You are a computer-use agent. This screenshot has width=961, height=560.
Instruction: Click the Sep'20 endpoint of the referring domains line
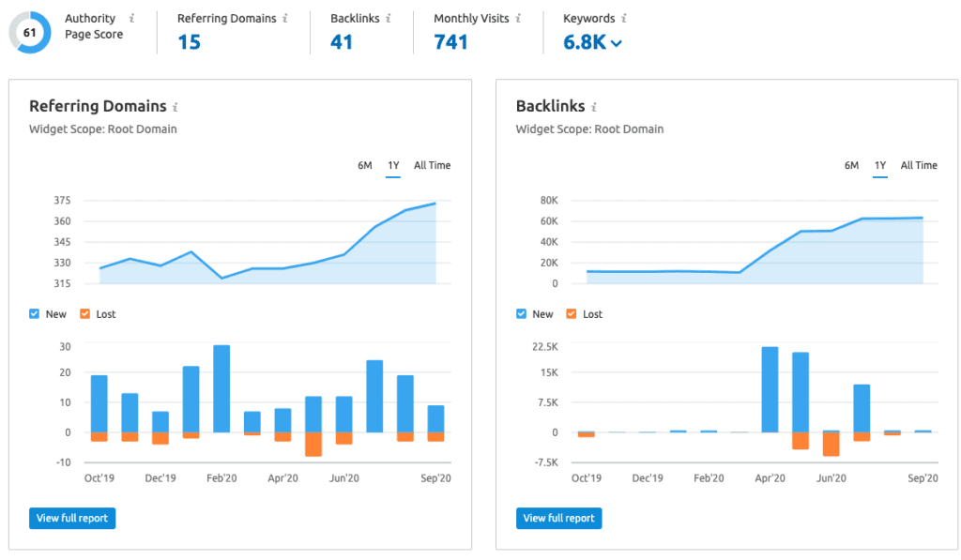coord(435,204)
